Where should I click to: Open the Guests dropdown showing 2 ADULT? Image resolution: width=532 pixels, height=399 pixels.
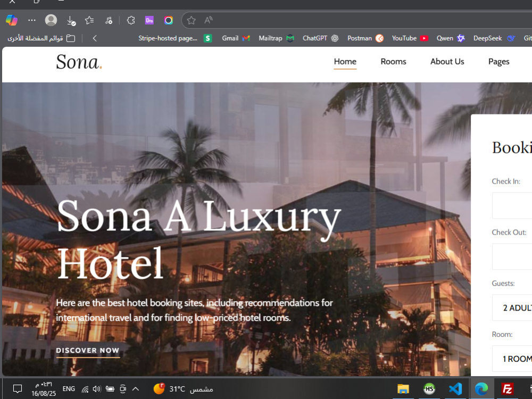(512, 307)
